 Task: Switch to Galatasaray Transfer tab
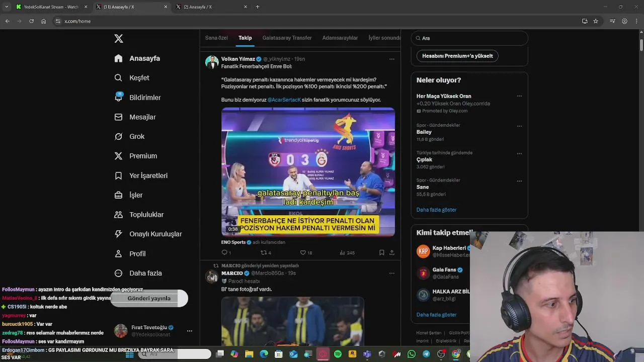click(x=287, y=38)
